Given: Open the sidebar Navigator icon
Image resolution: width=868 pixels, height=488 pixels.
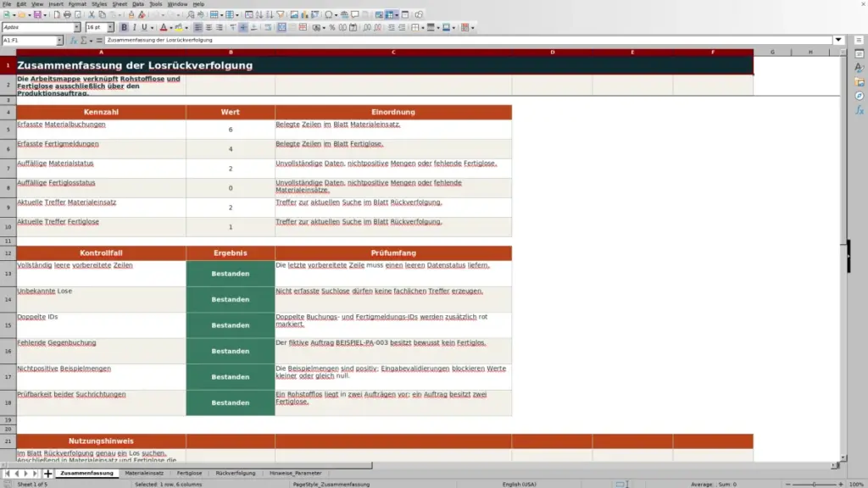Looking at the screenshot, I should [860, 96].
